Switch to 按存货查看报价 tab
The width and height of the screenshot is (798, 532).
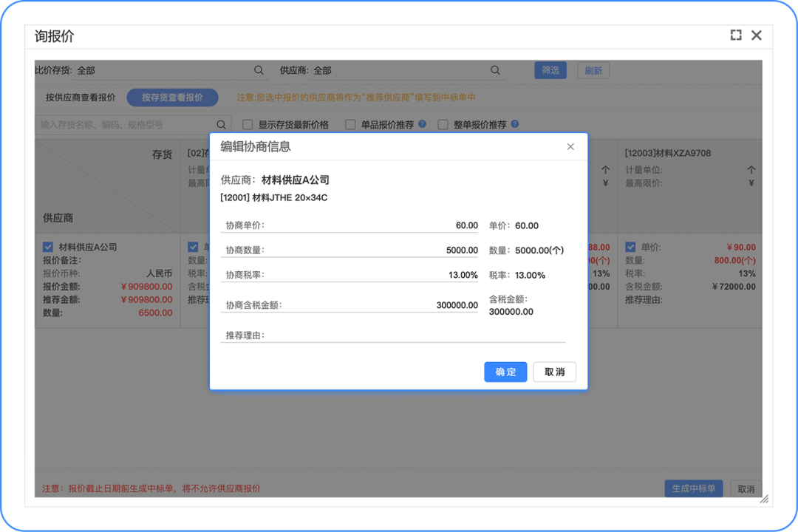[x=173, y=98]
